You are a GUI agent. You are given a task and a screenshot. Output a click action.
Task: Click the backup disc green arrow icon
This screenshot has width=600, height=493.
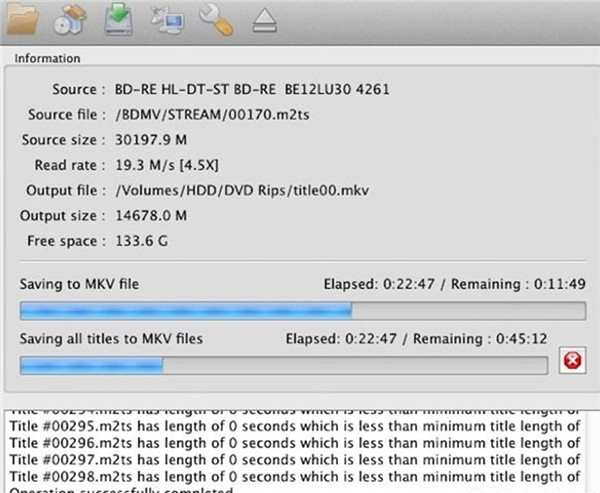tap(119, 19)
